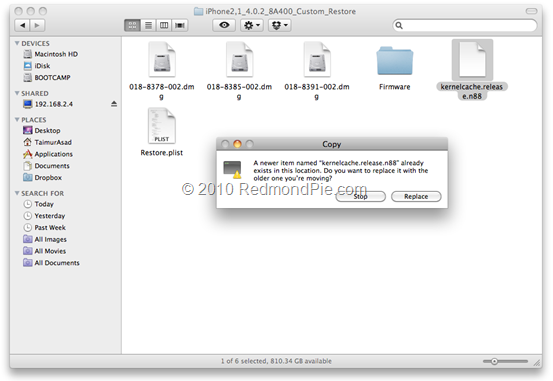
Task: Eject the 192.168.2.4 shared server
Action: 114,104
